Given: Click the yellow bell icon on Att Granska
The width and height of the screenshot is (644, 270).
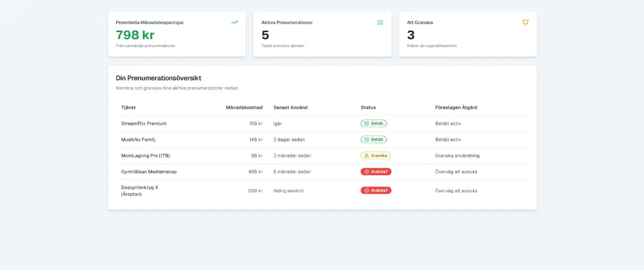Looking at the screenshot, I should coord(525,22).
